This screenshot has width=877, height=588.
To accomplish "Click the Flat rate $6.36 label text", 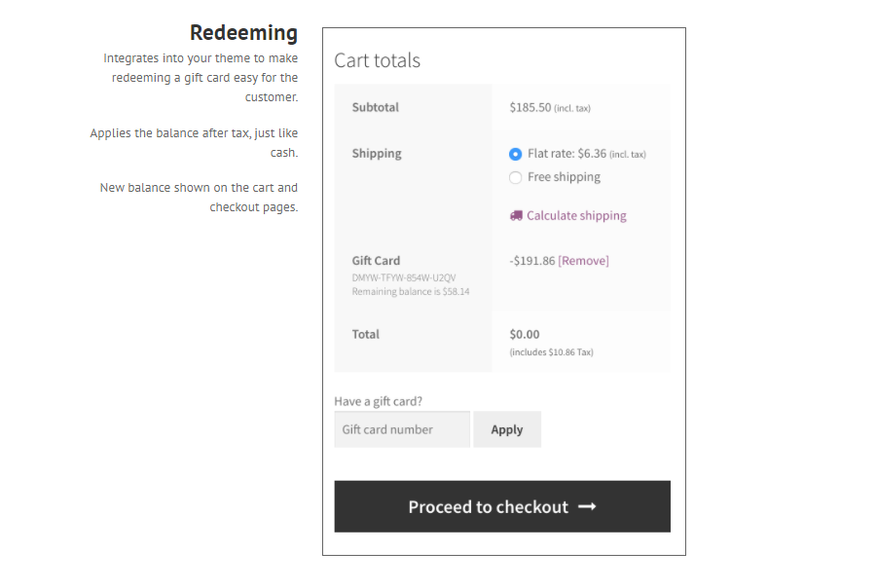I will 587,154.
